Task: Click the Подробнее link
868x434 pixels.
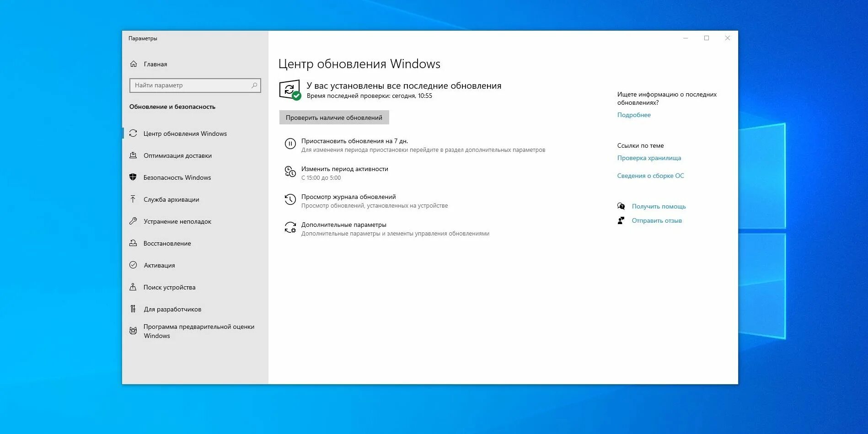Action: [634, 115]
